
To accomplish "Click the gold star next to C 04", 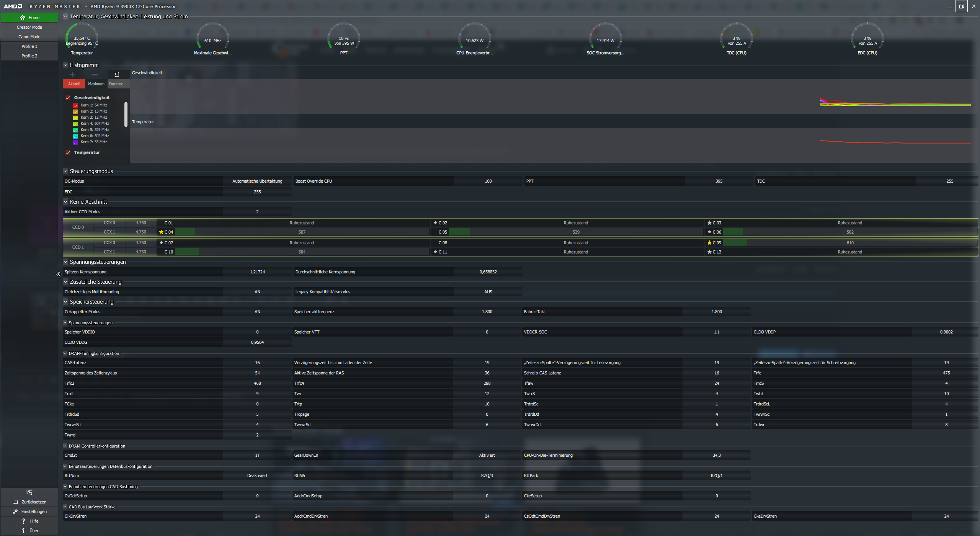I will tap(161, 232).
